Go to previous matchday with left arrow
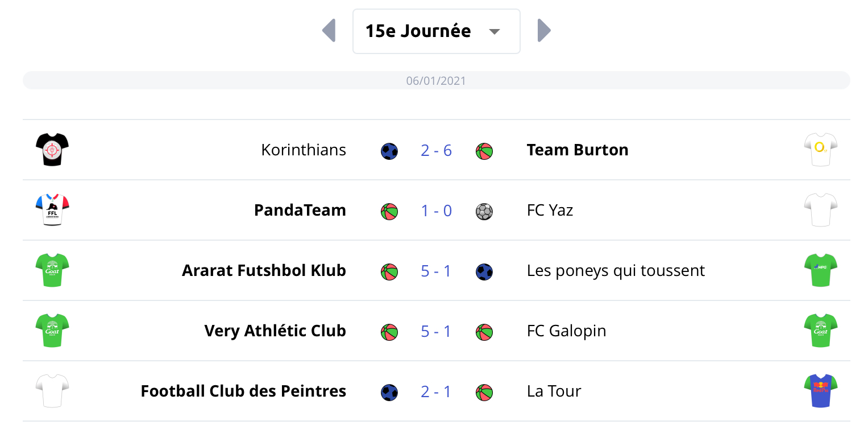The width and height of the screenshot is (868, 437). click(329, 31)
